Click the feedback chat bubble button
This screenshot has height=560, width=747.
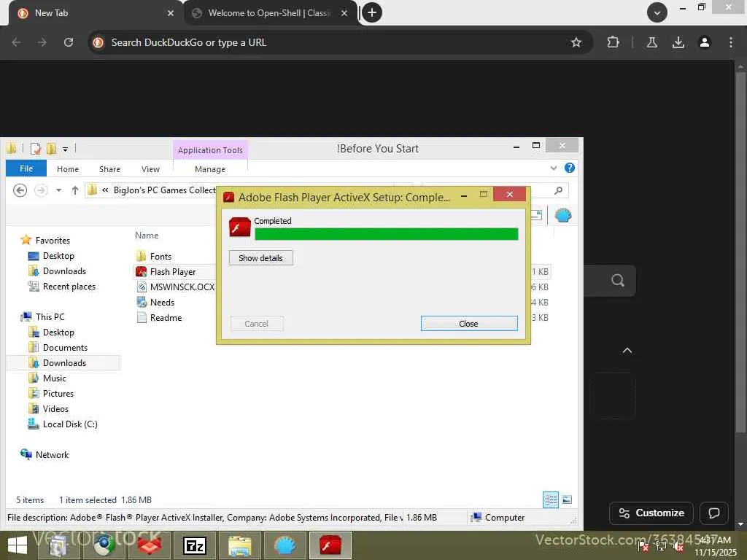pyautogui.click(x=713, y=513)
